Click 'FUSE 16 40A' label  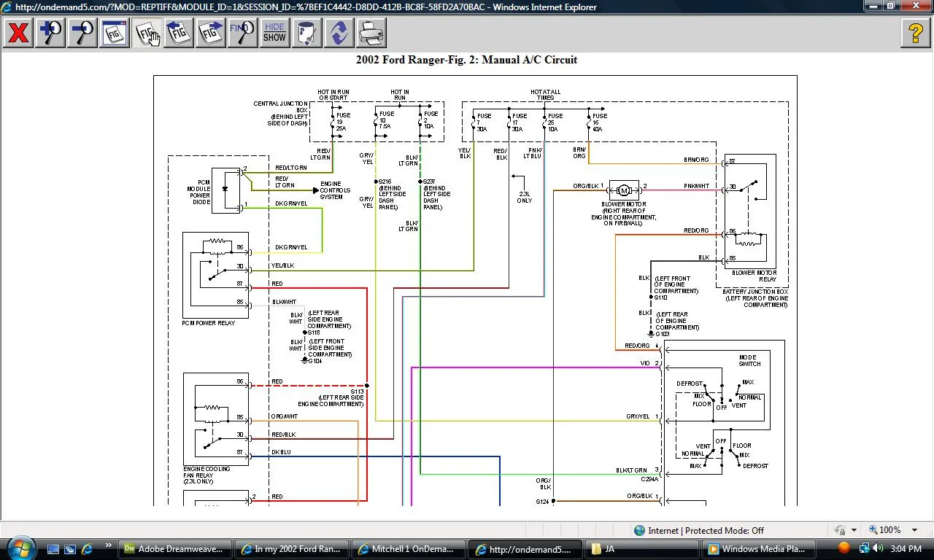600,122
